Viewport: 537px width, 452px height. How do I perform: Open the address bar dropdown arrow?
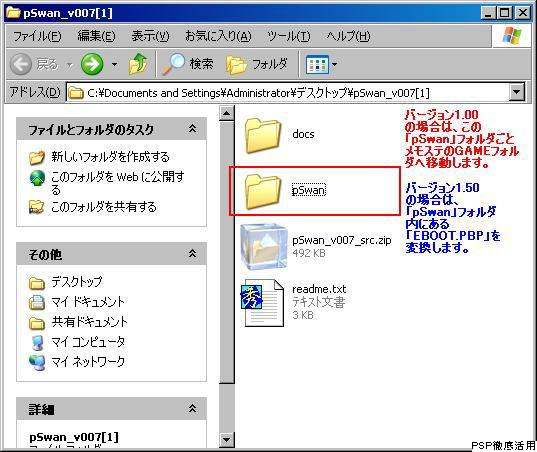(x=516, y=92)
